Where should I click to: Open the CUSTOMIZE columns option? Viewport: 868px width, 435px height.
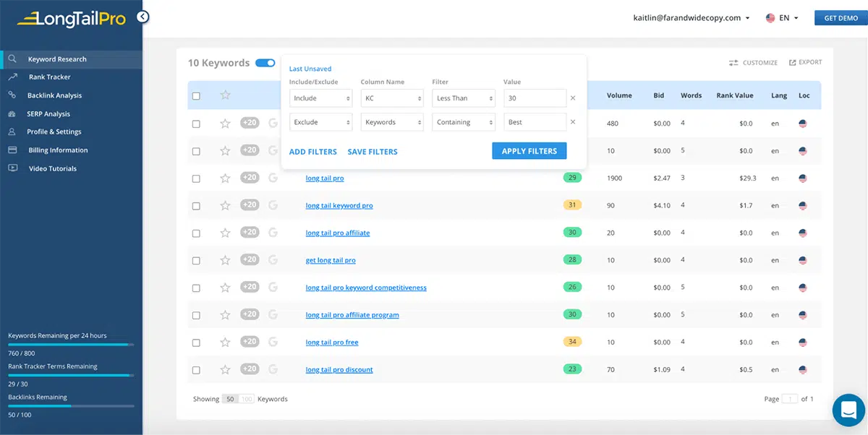click(x=753, y=63)
